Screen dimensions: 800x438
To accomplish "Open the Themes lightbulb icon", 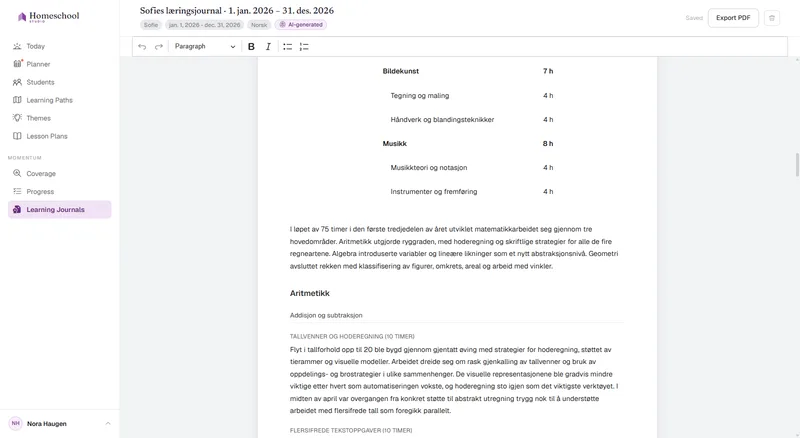I will [17, 118].
